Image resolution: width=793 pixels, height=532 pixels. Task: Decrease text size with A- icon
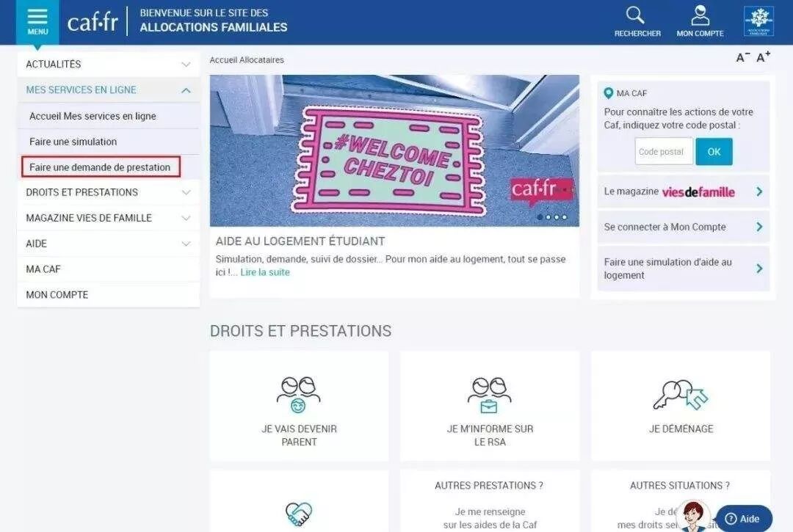point(742,57)
